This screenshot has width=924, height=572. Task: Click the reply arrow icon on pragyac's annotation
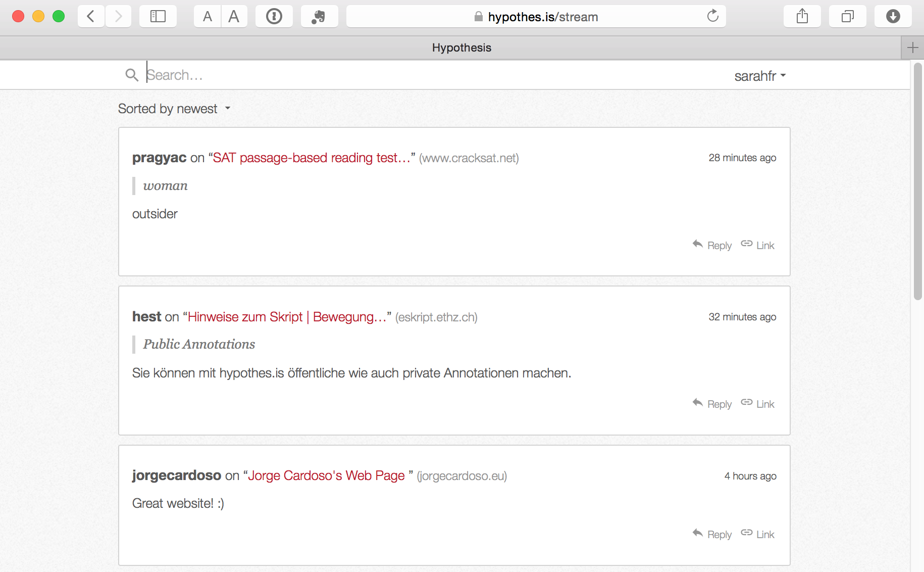[698, 244]
